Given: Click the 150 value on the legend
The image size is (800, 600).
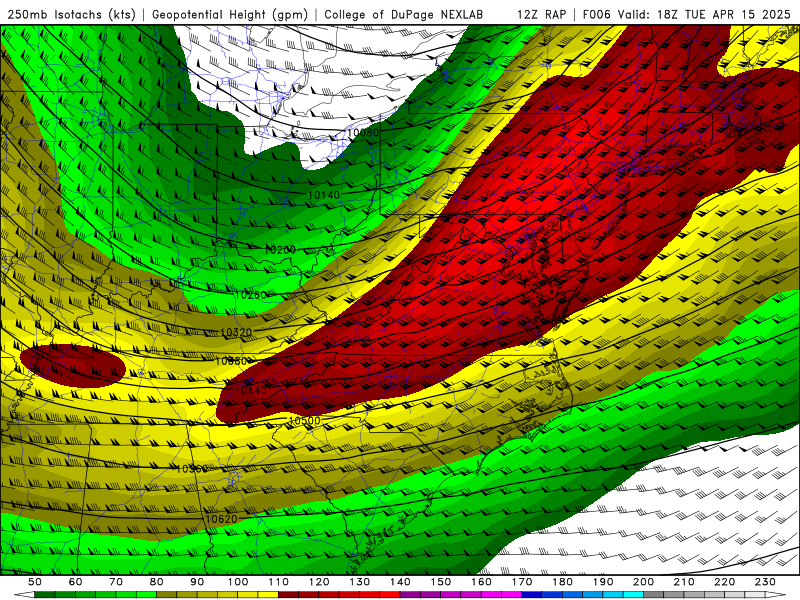Looking at the screenshot, I should [441, 582].
